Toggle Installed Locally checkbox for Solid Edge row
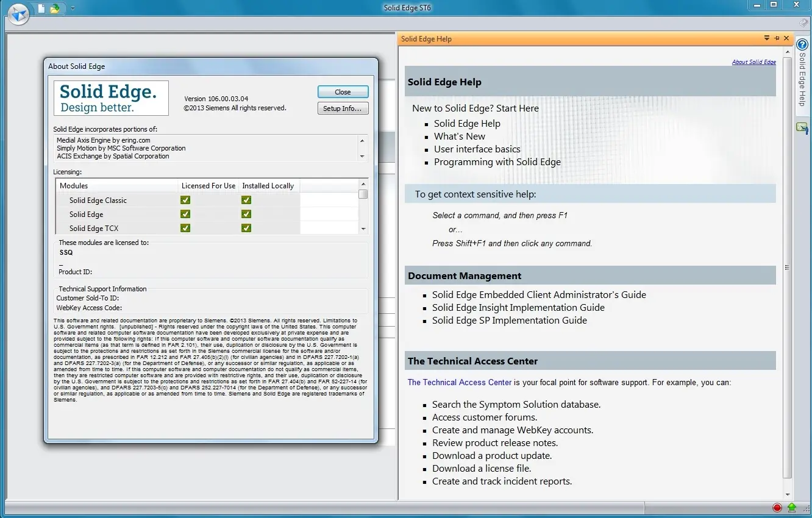The image size is (812, 518). point(246,214)
